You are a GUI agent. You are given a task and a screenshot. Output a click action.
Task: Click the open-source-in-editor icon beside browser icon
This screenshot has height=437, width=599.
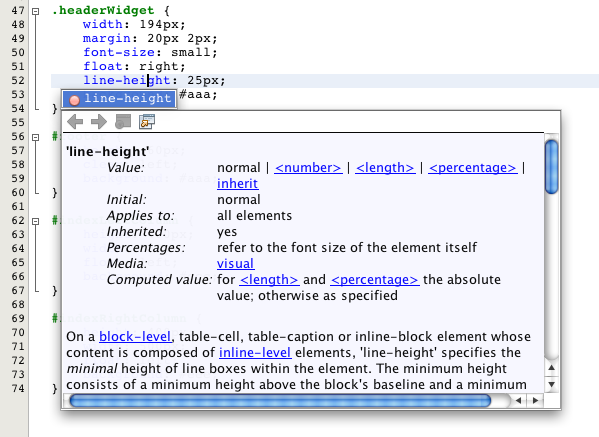coord(147,122)
